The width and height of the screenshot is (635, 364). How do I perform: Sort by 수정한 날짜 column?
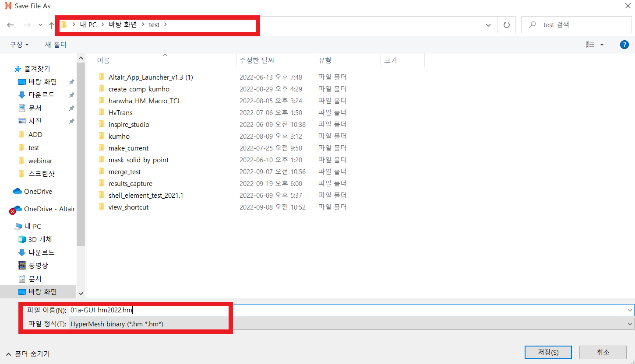coord(257,60)
